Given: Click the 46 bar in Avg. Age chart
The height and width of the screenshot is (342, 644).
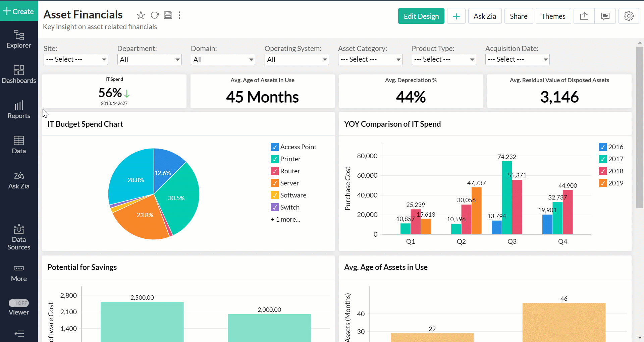Looking at the screenshot, I should coord(564,323).
